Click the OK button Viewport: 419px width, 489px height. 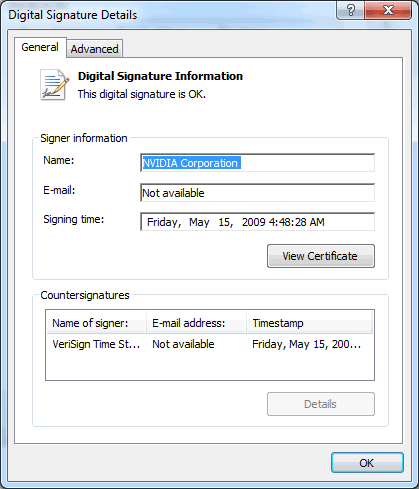[367, 463]
